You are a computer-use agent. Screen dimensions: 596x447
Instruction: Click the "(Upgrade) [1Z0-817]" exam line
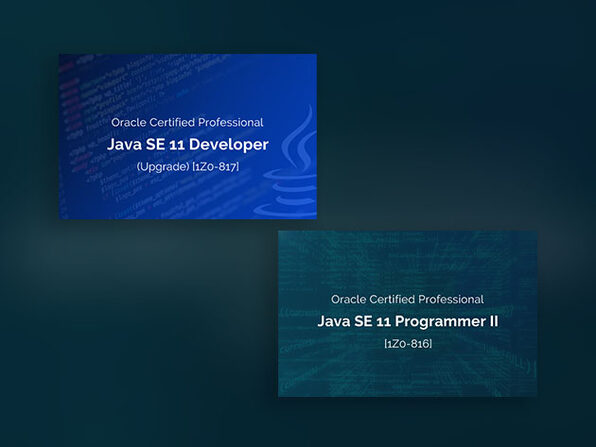[x=188, y=166]
